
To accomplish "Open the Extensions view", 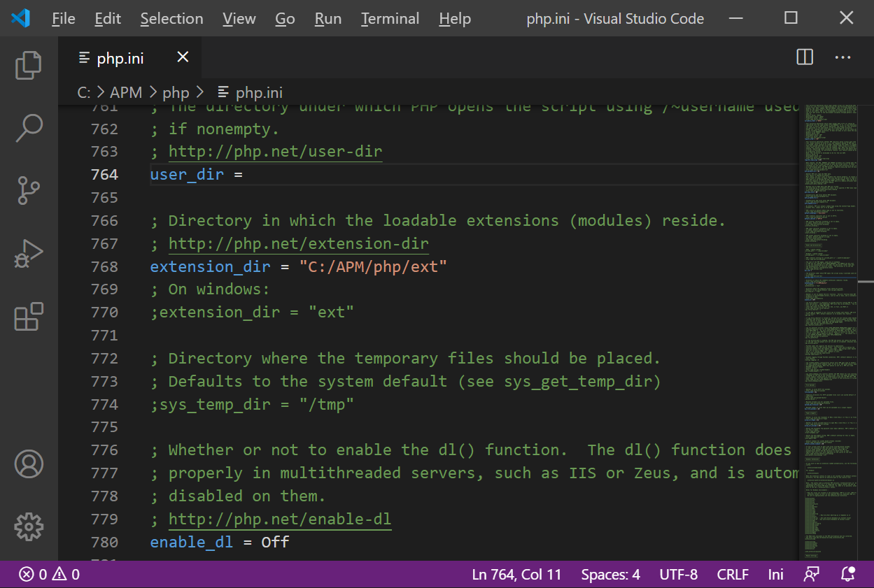I will tap(29, 316).
